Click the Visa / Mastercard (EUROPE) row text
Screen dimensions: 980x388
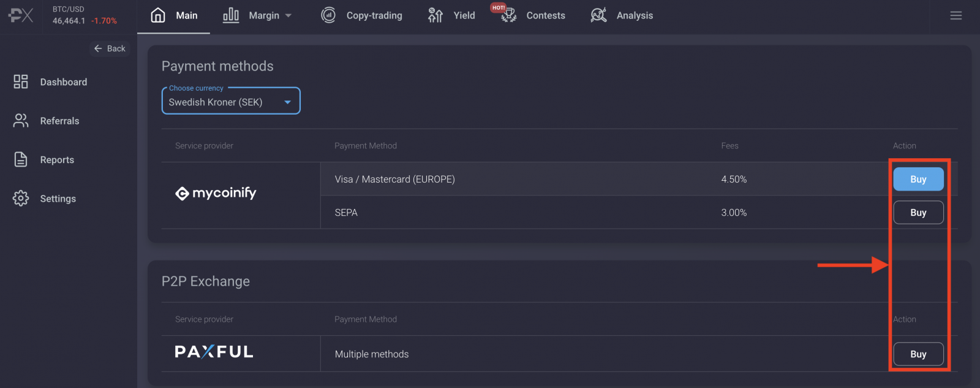tap(395, 179)
